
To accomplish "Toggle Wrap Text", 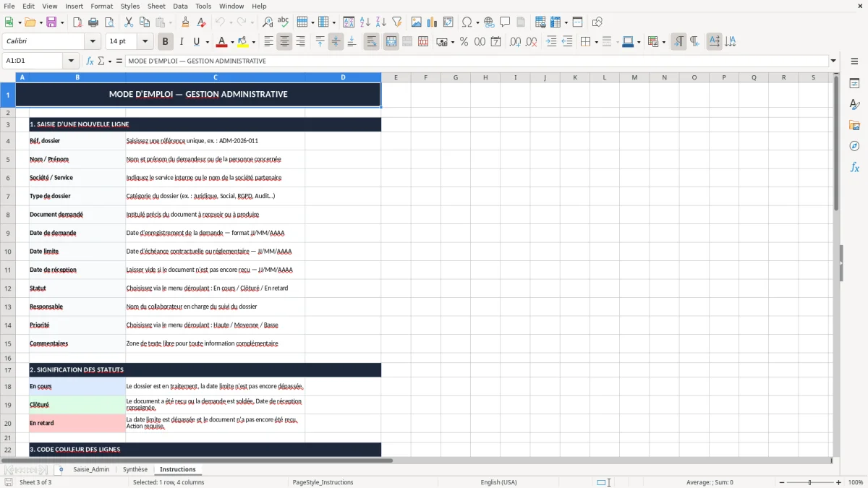I will click(371, 42).
